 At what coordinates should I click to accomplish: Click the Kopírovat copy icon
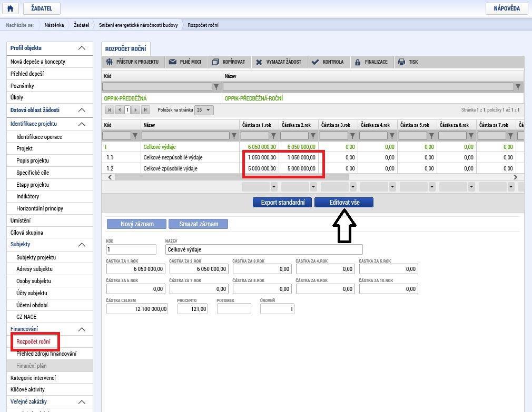(215, 62)
